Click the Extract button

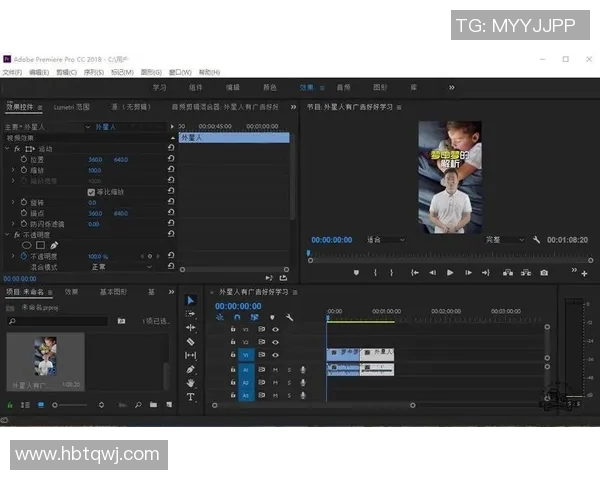[x=526, y=273]
